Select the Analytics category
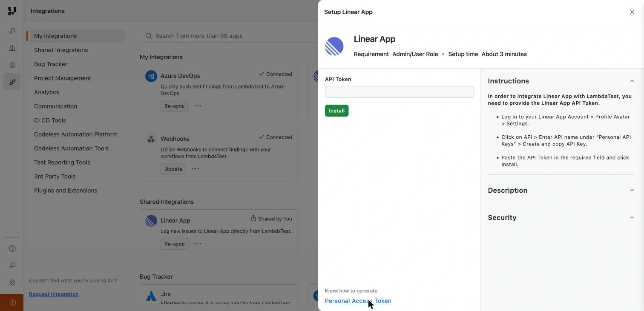This screenshot has height=311, width=644. tap(46, 92)
